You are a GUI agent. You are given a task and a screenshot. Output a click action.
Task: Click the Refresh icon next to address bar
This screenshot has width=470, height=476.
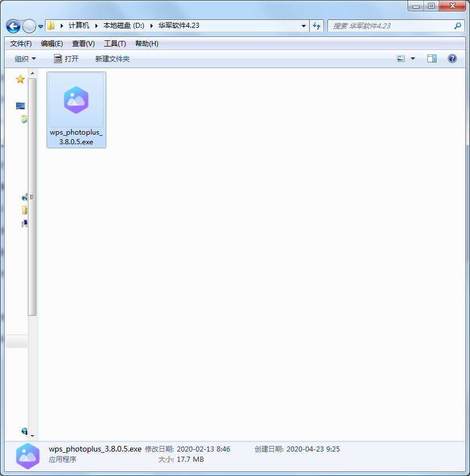[317, 26]
